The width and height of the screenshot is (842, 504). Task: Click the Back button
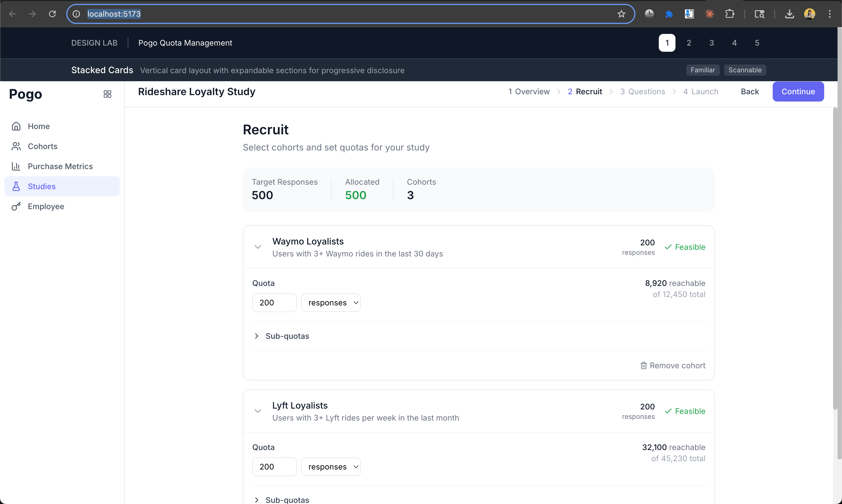tap(750, 92)
